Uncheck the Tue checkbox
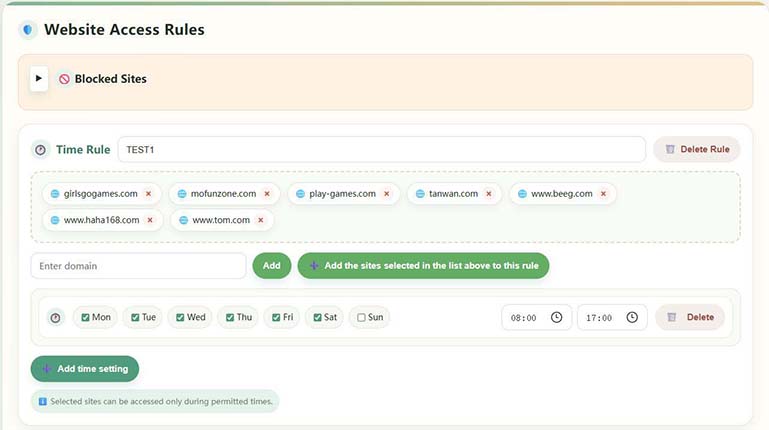769x430 pixels. [x=135, y=317]
